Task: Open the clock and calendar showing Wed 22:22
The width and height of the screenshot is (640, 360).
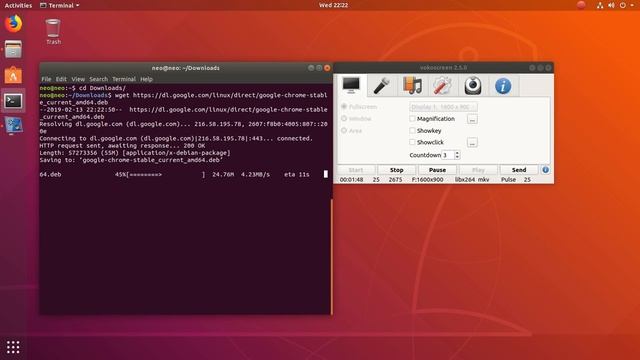Action: 333,5
